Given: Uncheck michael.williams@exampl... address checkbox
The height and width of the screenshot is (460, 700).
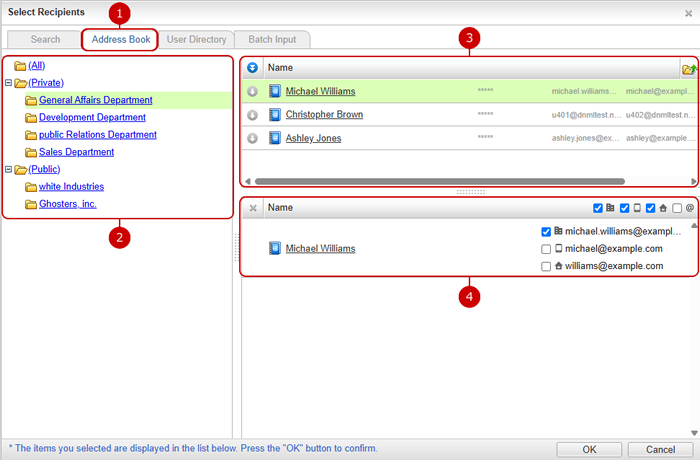Looking at the screenshot, I should point(546,232).
